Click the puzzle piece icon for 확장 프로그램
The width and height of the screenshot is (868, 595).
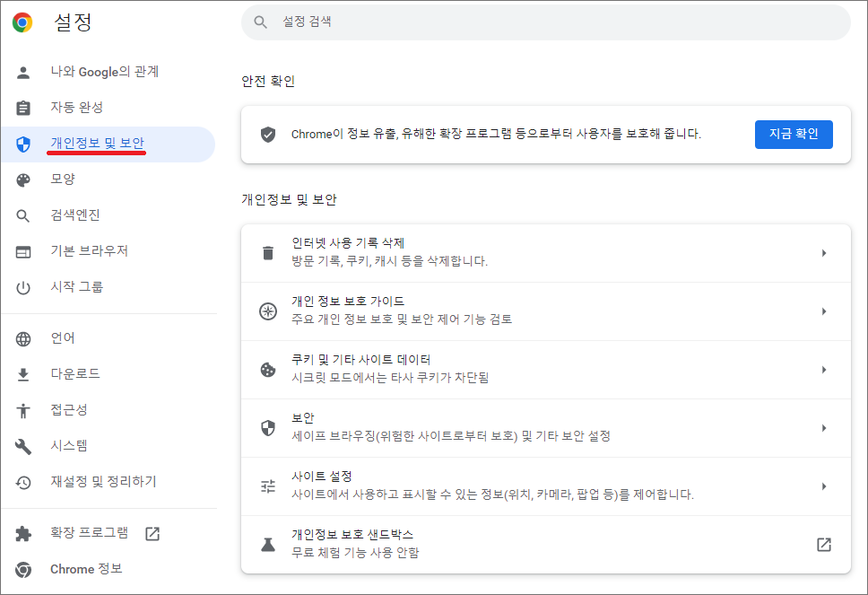click(23, 534)
